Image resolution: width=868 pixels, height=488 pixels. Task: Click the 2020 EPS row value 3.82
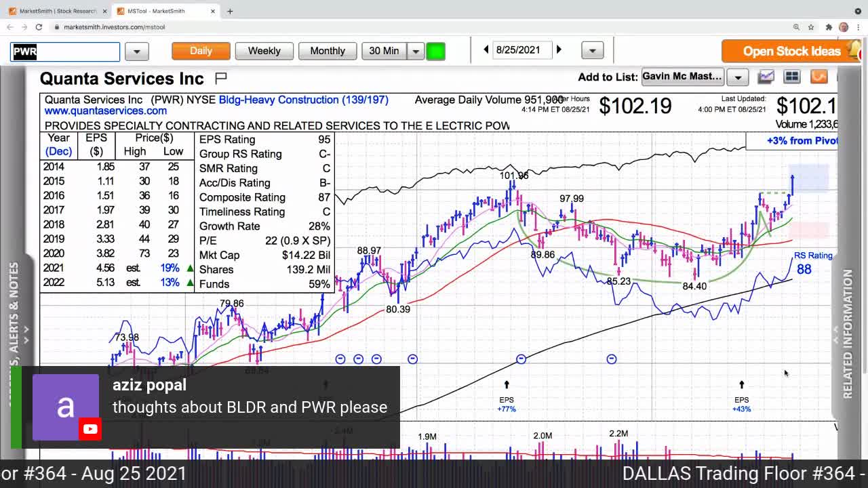[104, 253]
